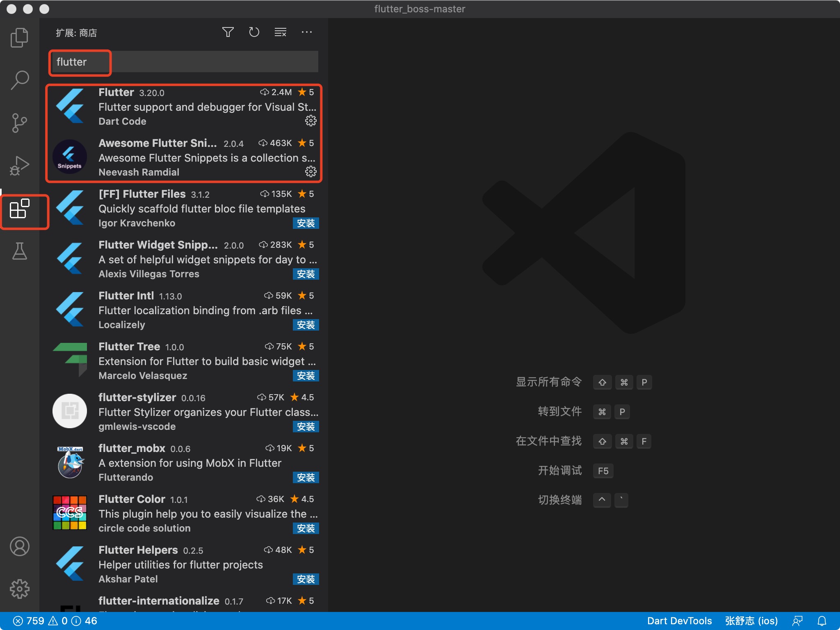
Task: Click the publisher name Akshar Patel
Action: tap(128, 579)
